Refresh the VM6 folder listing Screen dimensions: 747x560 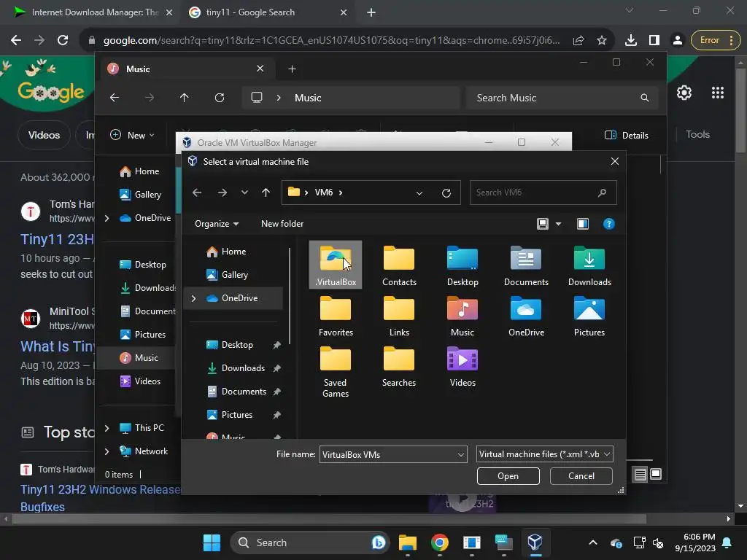point(446,192)
